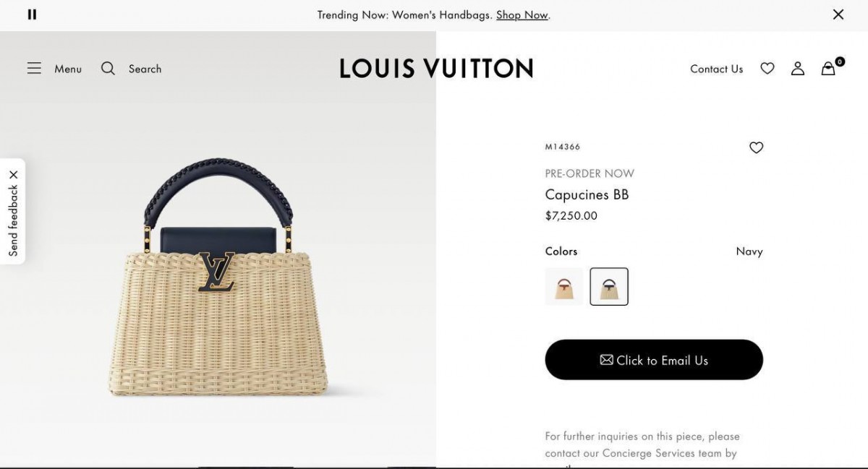The width and height of the screenshot is (868, 469).
Task: Close the Send feedback tab
Action: coord(13,174)
